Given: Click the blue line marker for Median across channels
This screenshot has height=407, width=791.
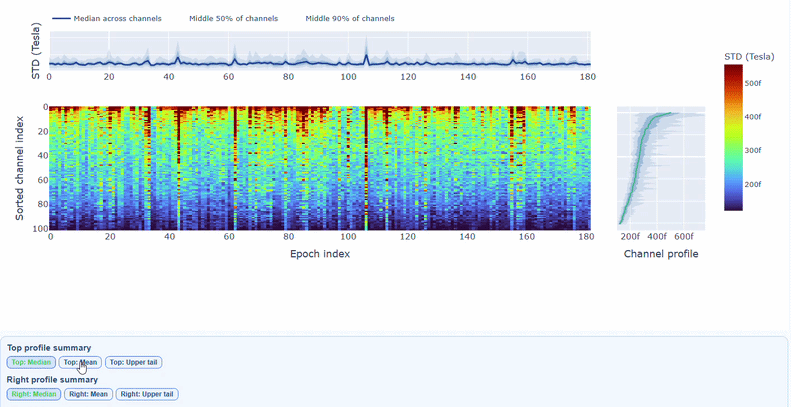Looking at the screenshot, I should pos(60,19).
